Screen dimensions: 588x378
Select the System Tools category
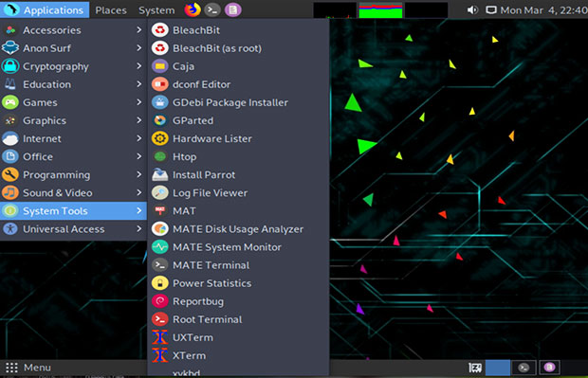pyautogui.click(x=74, y=211)
